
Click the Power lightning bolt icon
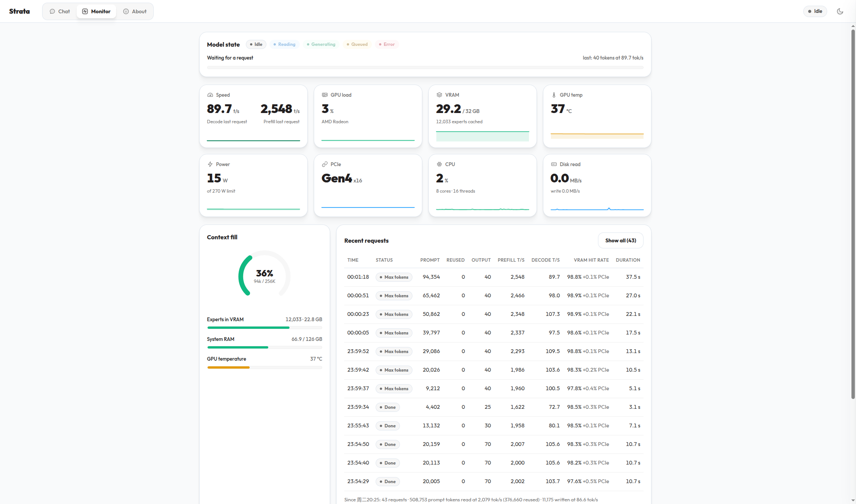point(210,164)
